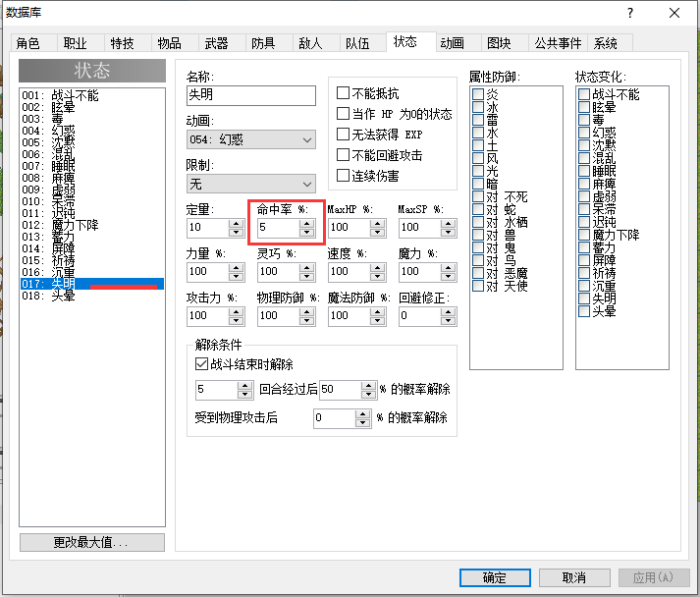The height and width of the screenshot is (597, 700).
Task: Select 001: 战斗不能 in state list
Action: [x=92, y=95]
